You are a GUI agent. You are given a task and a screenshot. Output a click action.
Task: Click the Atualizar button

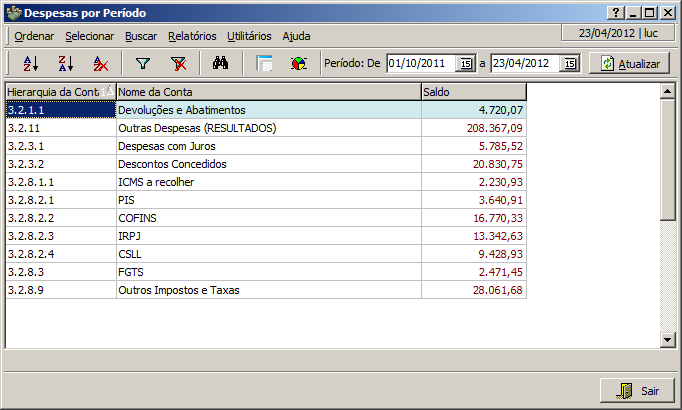tap(630, 63)
